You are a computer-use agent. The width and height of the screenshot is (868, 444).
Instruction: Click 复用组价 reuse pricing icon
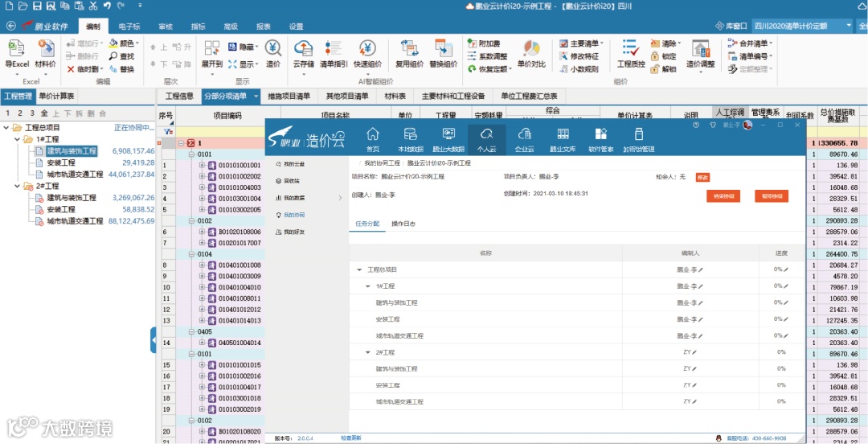pyautogui.click(x=410, y=49)
